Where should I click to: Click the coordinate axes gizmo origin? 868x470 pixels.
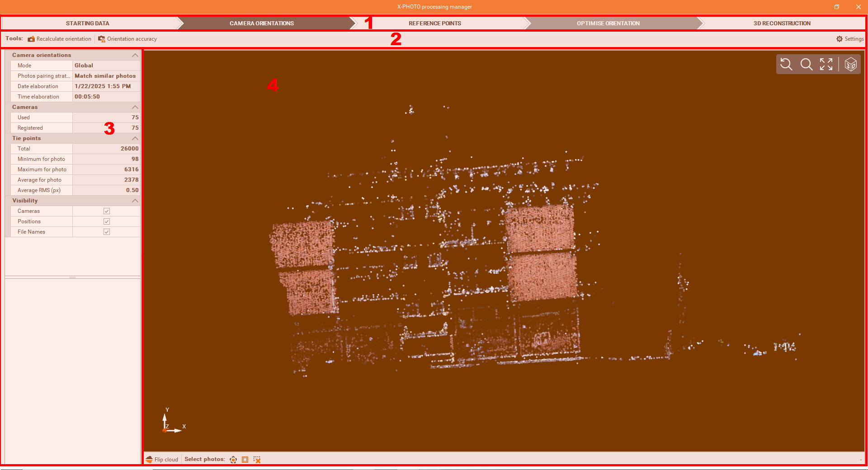165,430
